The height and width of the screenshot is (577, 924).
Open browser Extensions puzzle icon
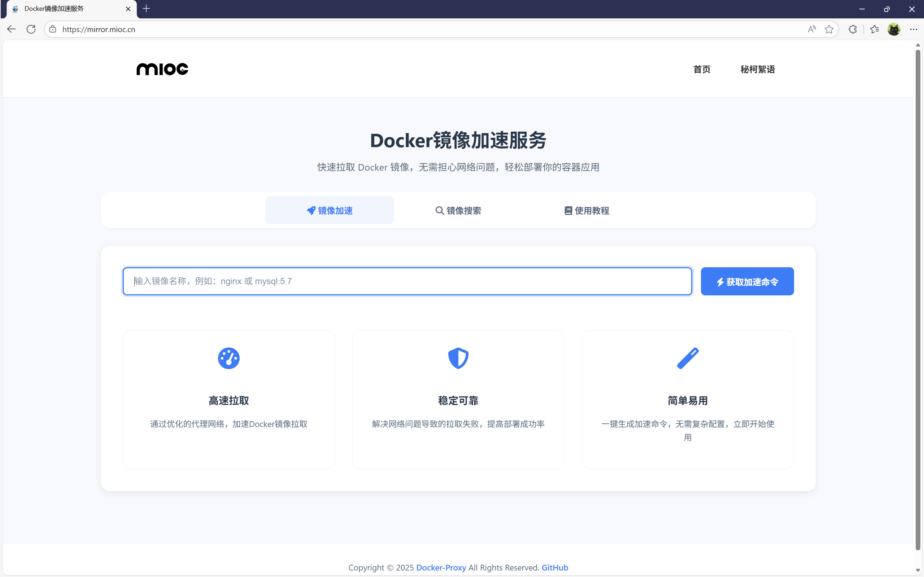(853, 29)
